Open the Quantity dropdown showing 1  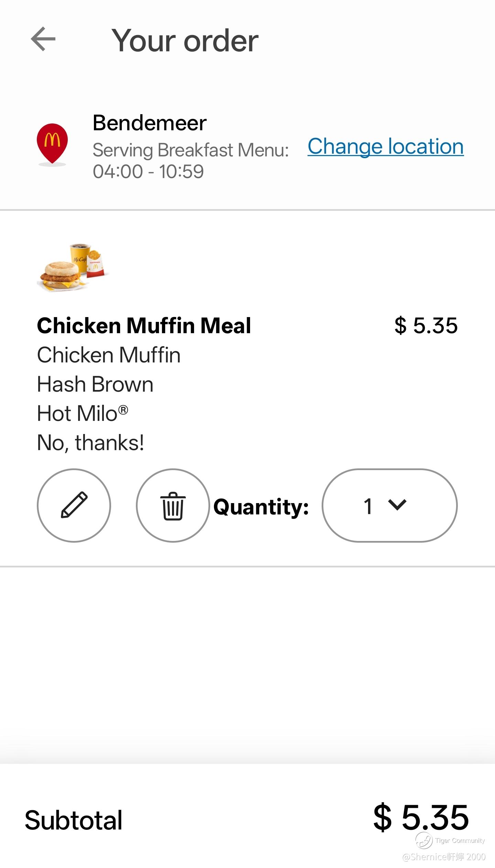[389, 505]
